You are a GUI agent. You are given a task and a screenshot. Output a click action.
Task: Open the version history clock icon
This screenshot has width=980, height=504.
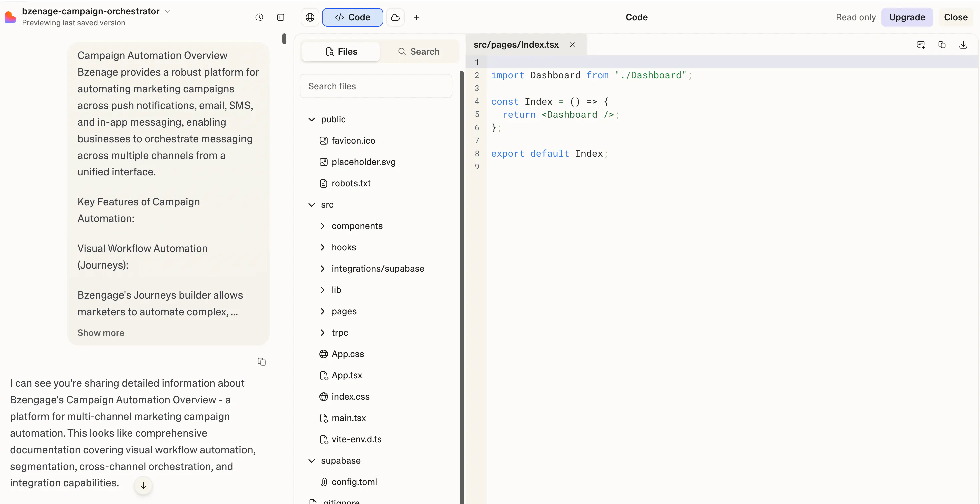click(x=259, y=17)
